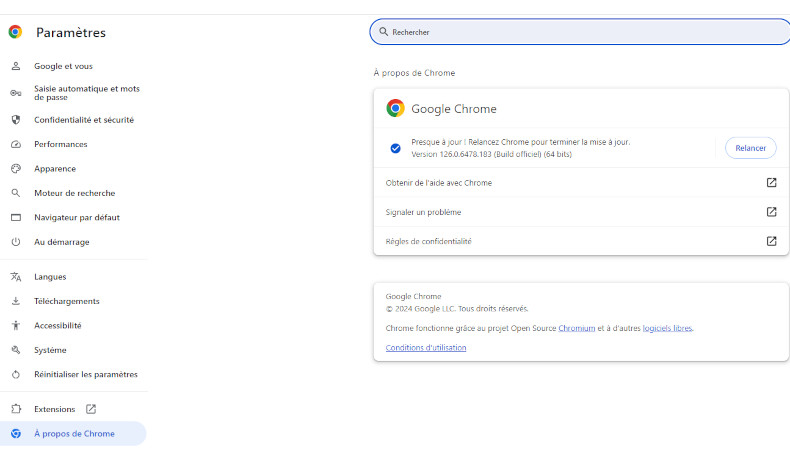Click the palette icon for Apparence
The height and width of the screenshot is (450, 790).
tap(16, 169)
